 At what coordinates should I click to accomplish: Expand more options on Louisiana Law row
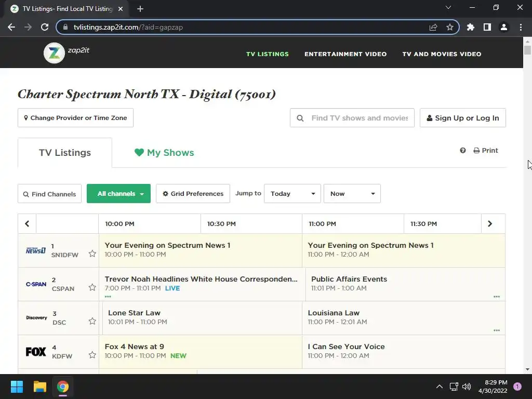(x=497, y=330)
